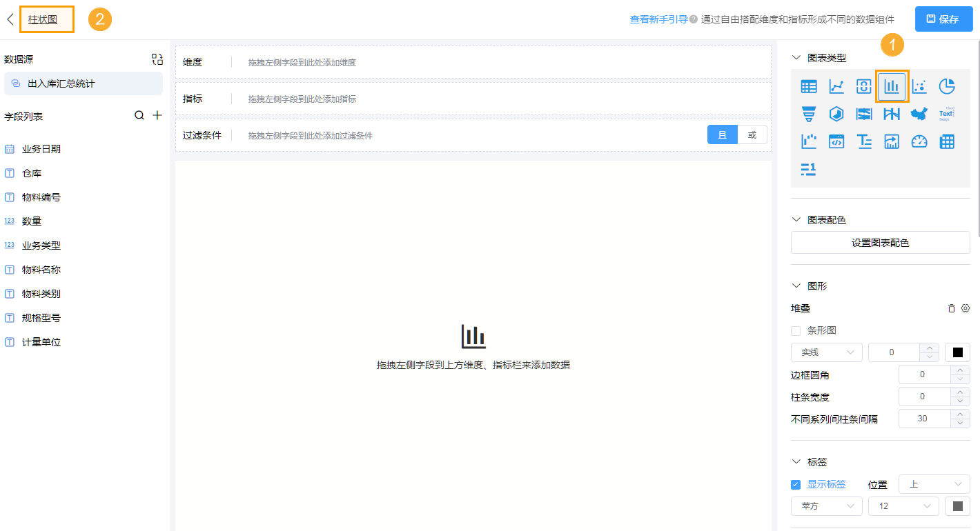Click the data source relation icon
This screenshot has width=980, height=531.
coord(157,59)
